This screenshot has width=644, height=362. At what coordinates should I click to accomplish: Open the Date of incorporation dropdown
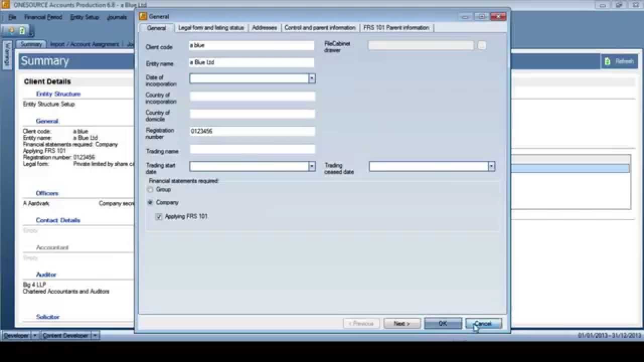311,78
